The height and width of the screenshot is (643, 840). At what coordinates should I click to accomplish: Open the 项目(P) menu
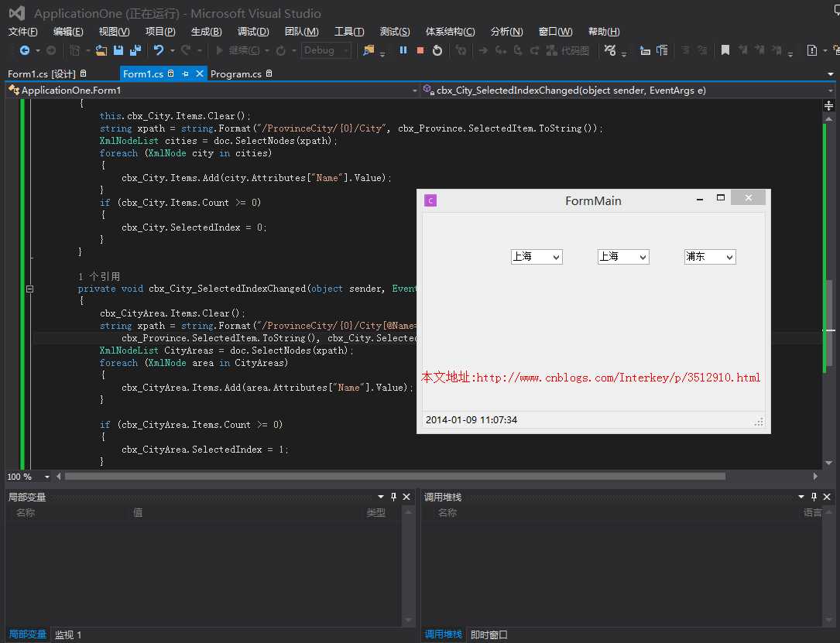[160, 32]
